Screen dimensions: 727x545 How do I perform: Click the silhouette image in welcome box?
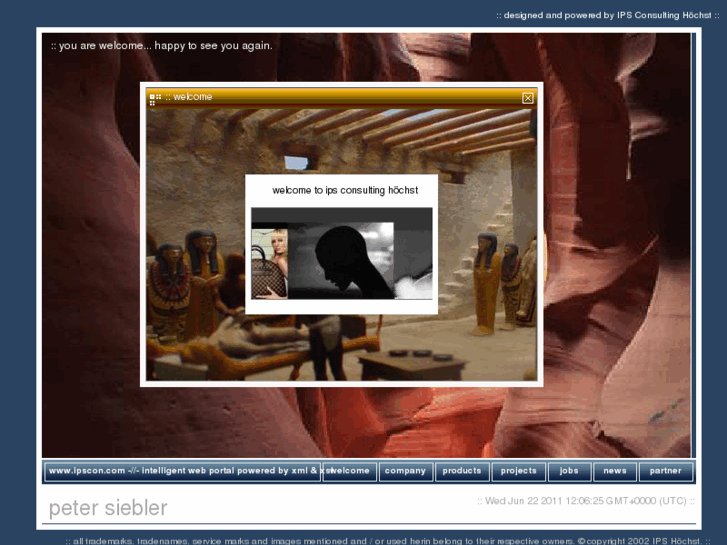341,260
